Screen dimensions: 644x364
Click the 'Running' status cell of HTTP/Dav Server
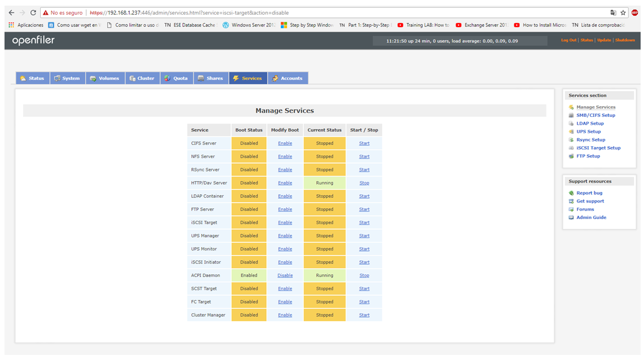tap(324, 183)
